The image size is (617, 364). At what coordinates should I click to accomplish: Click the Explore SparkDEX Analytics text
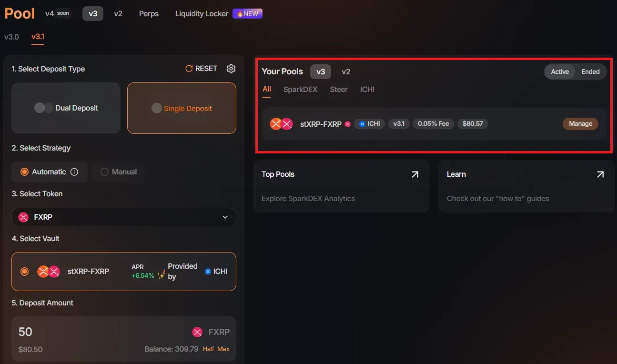pyautogui.click(x=308, y=199)
